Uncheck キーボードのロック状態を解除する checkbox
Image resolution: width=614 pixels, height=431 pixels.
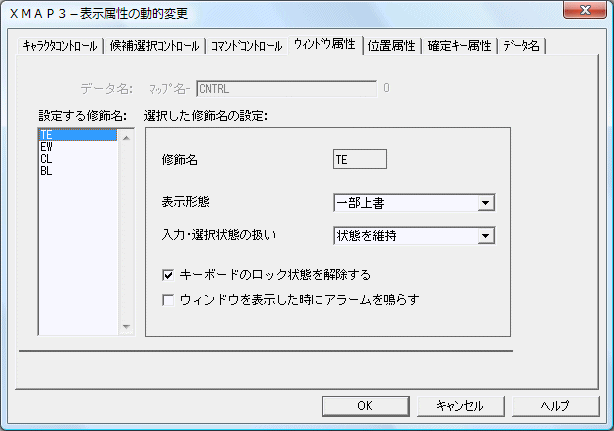click(168, 274)
